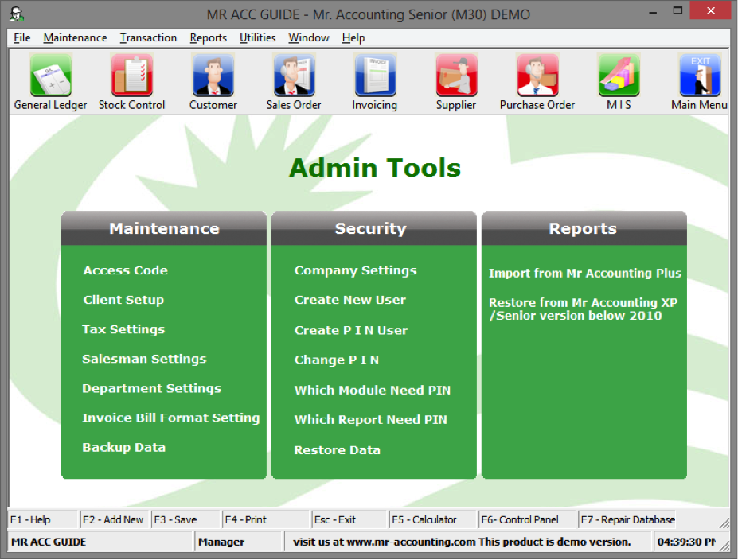The image size is (738, 560).
Task: Launch the Sales Order icon
Action: coord(294,76)
